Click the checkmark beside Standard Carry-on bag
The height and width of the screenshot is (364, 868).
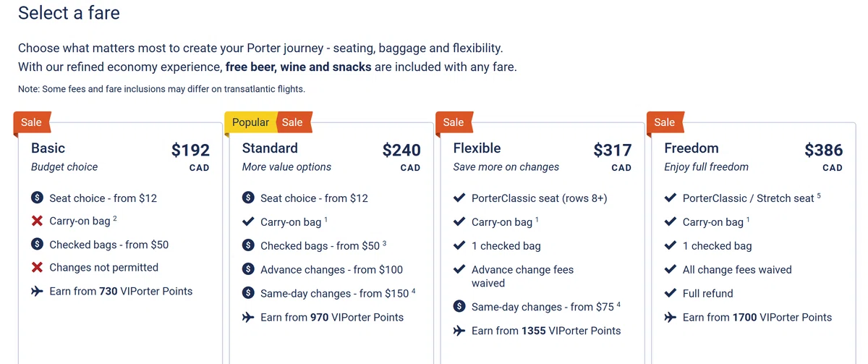coord(248,221)
